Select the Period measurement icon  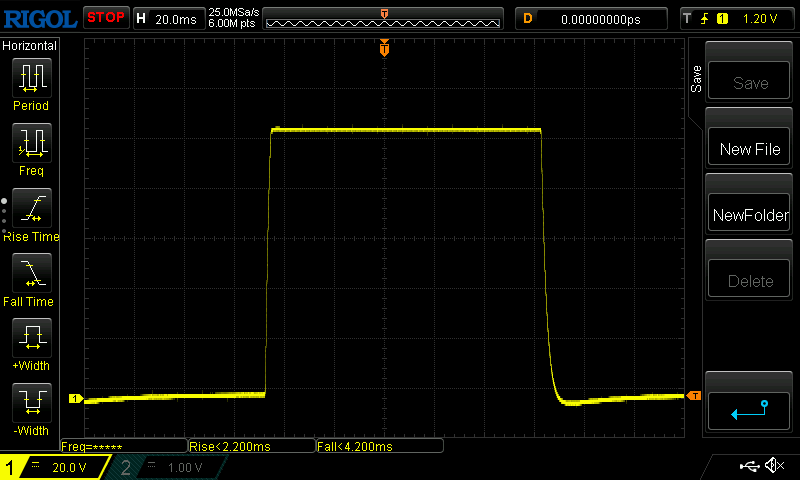tap(32, 78)
